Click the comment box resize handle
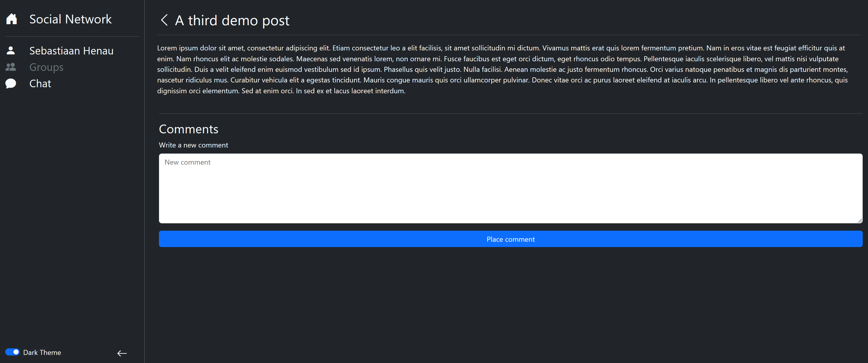The height and width of the screenshot is (363, 868). pyautogui.click(x=860, y=221)
